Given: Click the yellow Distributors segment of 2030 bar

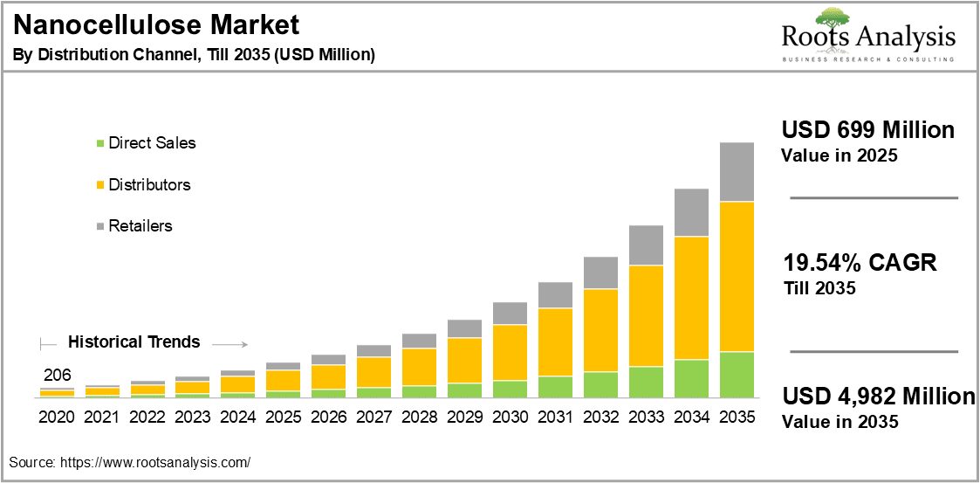Looking at the screenshot, I should coord(510,352).
